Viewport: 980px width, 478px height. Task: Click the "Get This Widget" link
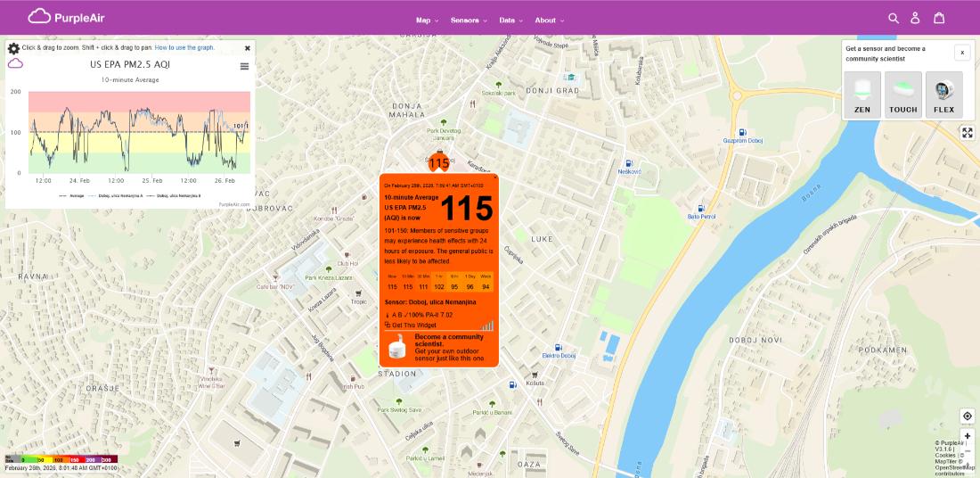(411, 326)
